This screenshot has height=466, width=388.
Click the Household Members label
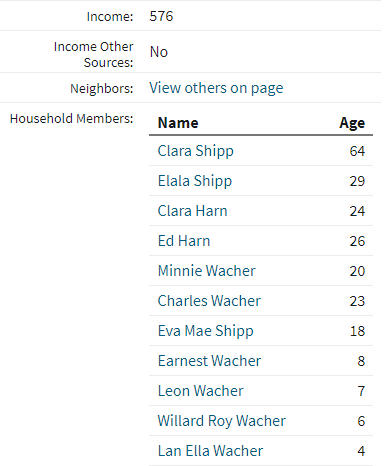coord(71,119)
